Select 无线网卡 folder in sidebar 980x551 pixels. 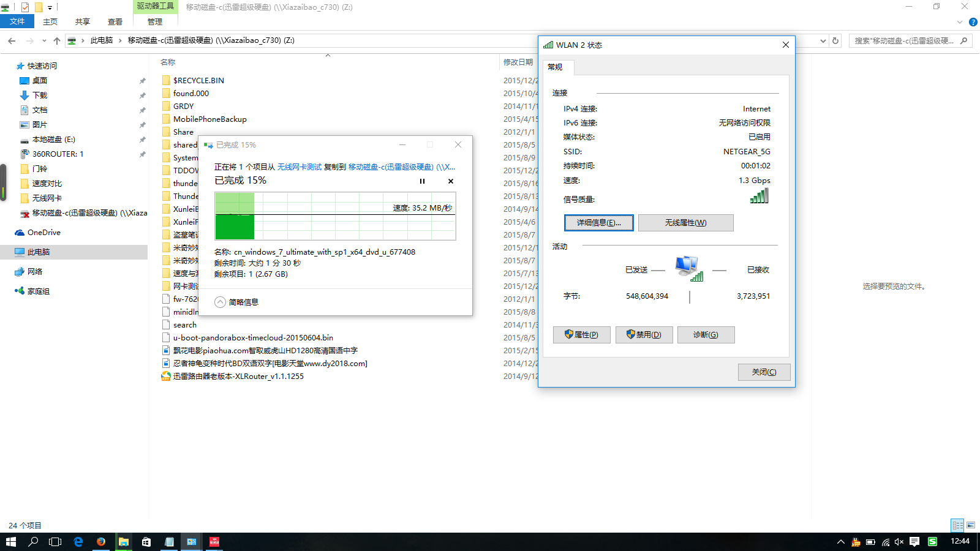(47, 198)
